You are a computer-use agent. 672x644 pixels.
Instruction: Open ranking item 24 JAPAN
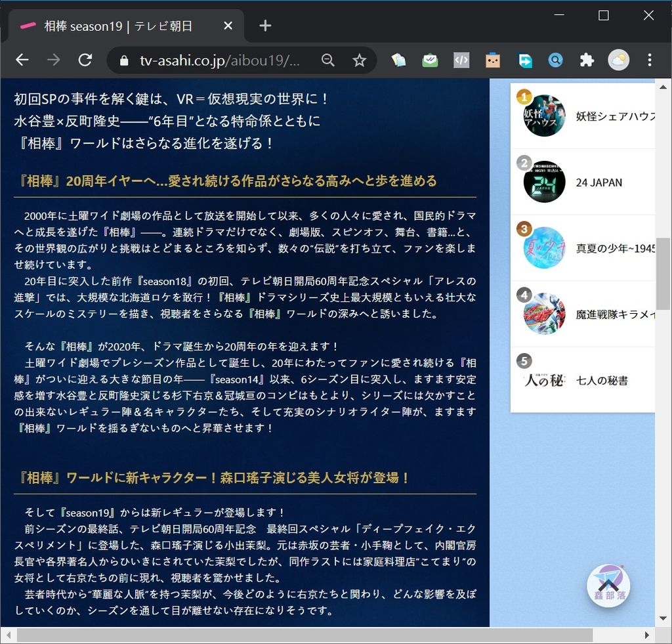click(x=583, y=182)
